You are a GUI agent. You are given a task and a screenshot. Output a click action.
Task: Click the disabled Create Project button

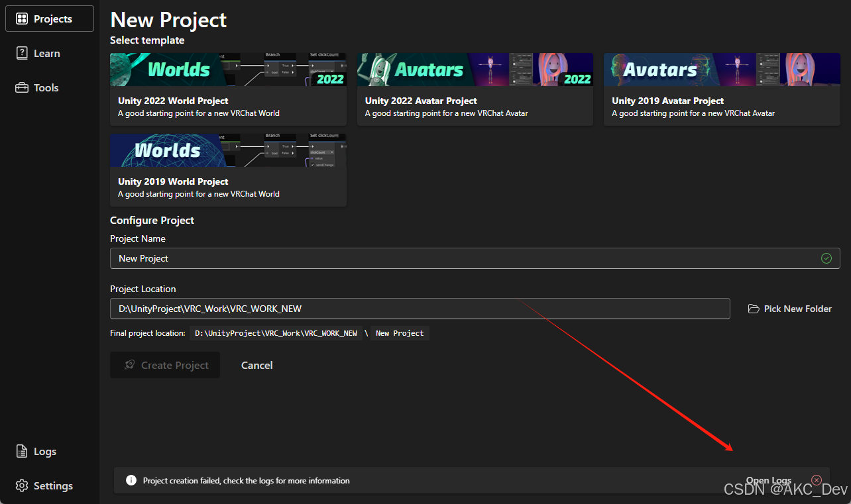[165, 365]
